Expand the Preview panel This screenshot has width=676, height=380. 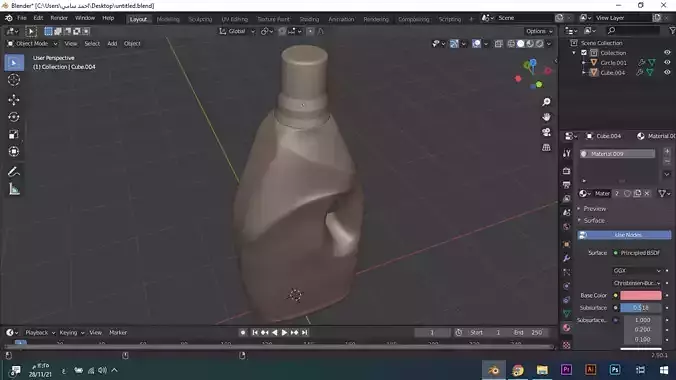[x=594, y=209]
